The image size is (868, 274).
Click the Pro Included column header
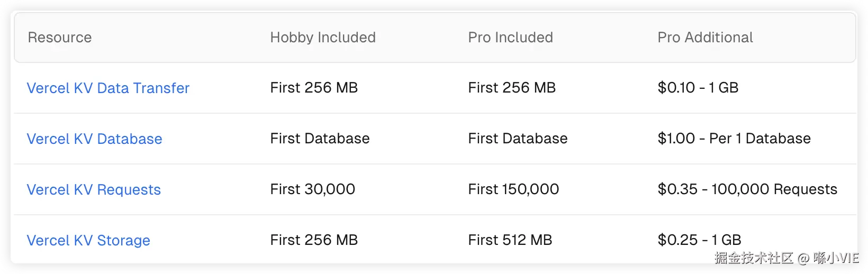(x=510, y=38)
